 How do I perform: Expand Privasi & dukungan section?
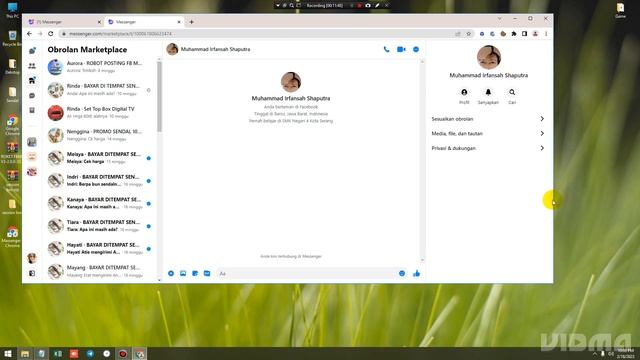click(488, 148)
